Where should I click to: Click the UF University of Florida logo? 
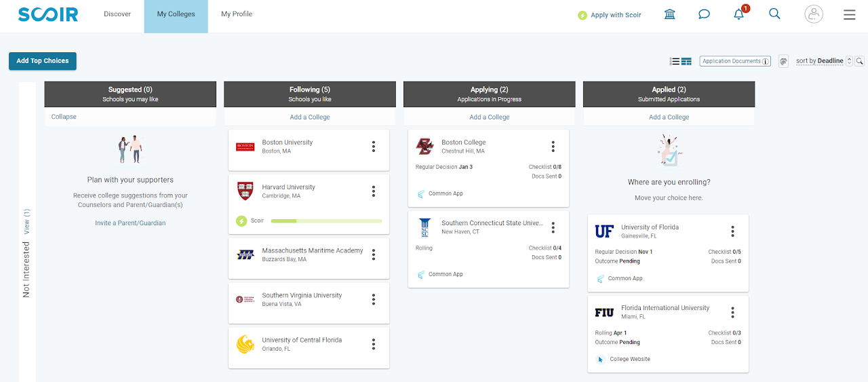coord(604,231)
